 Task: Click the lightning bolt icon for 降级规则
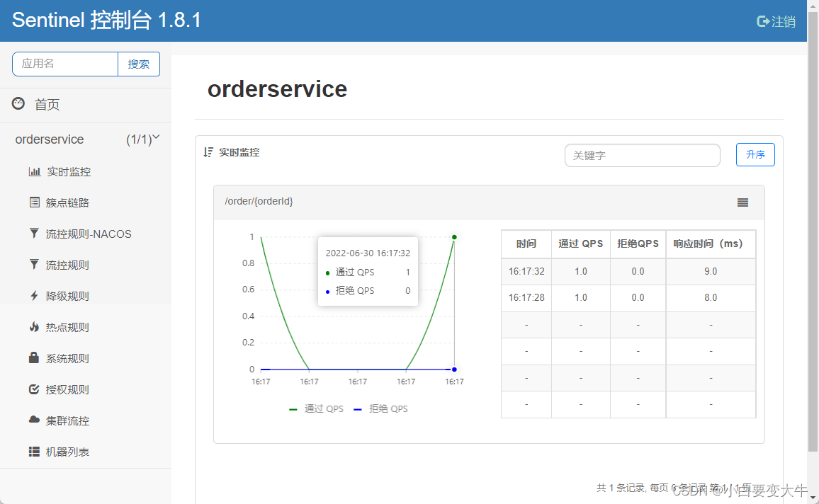35,296
